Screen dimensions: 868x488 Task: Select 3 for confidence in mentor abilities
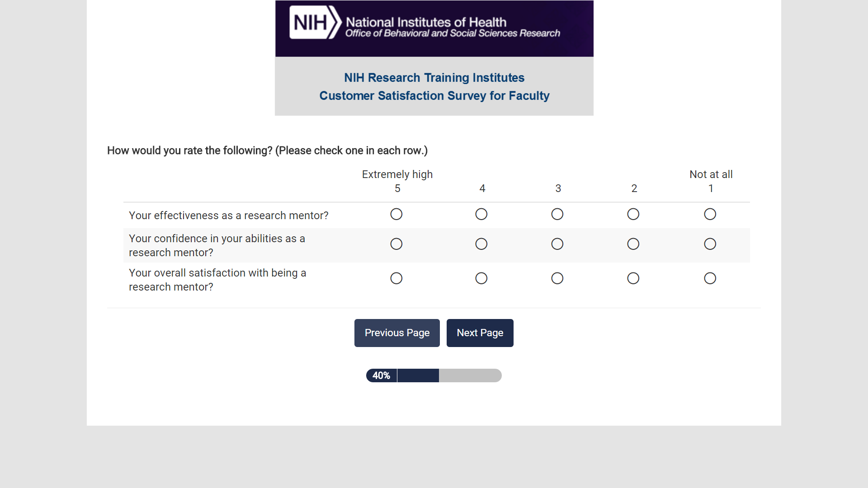pyautogui.click(x=557, y=244)
